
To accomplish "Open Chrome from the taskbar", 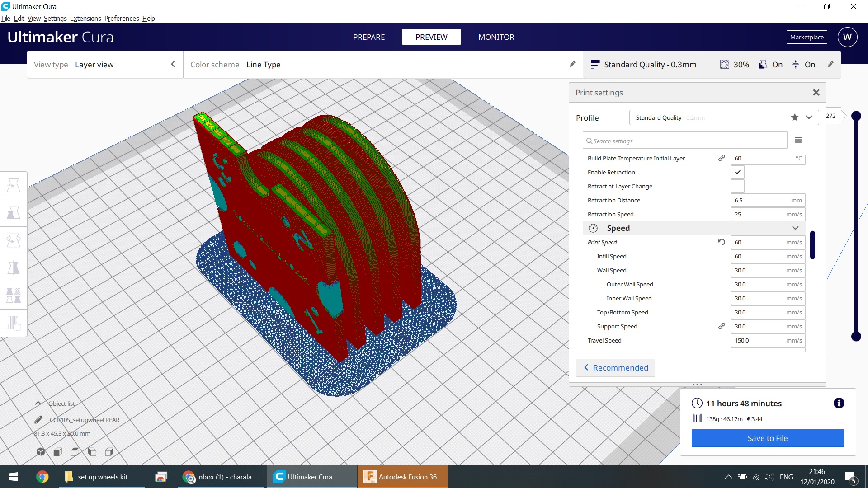I will (x=42, y=477).
